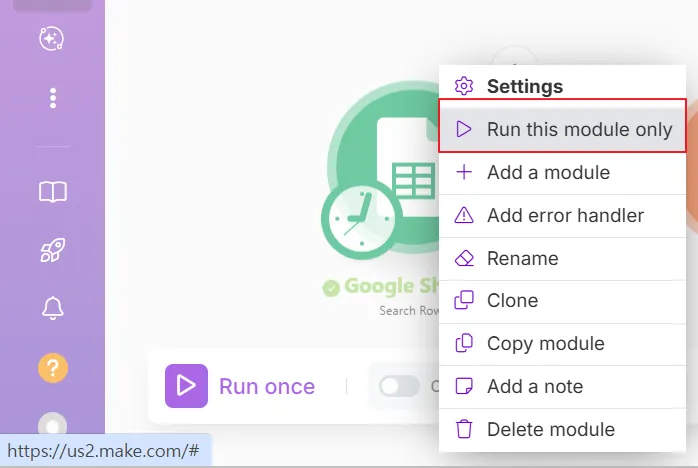Click the rocket What's New icon
Image resolution: width=698 pixels, height=468 pixels.
(x=52, y=250)
